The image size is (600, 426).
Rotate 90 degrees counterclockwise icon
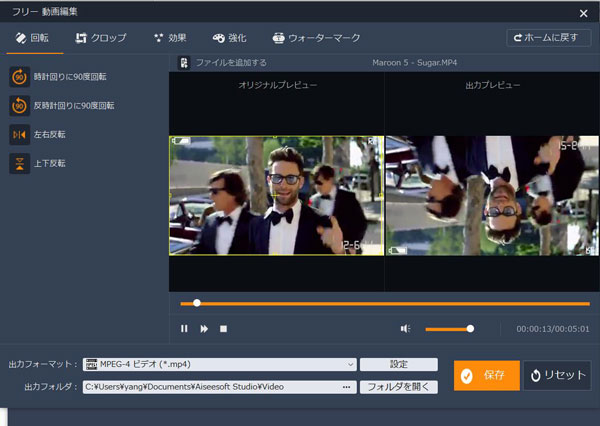tap(20, 106)
